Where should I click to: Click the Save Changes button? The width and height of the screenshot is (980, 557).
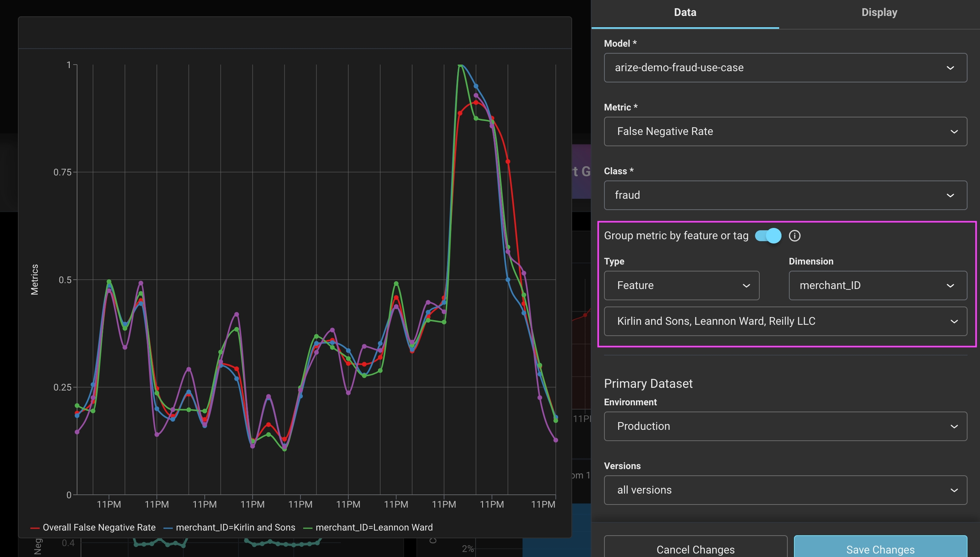point(880,549)
